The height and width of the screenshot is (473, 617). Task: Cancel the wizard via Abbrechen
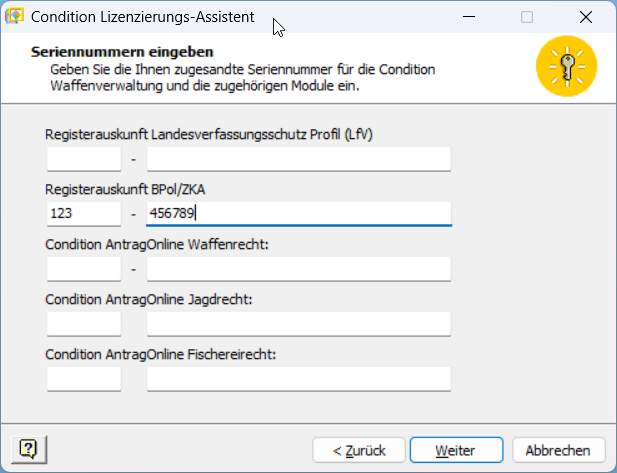(558, 450)
